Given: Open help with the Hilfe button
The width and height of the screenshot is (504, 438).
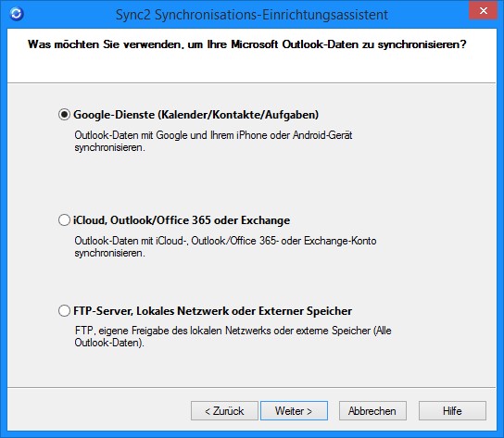Looking at the screenshot, I should [x=452, y=411].
